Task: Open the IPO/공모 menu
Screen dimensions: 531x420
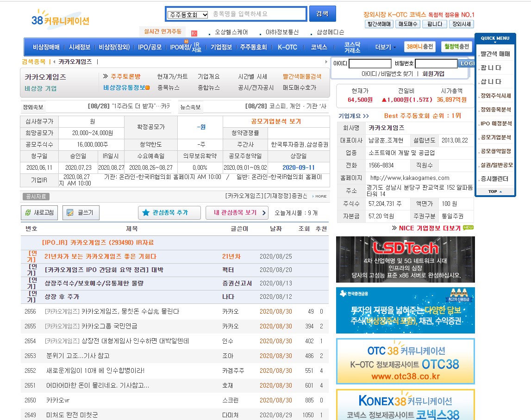Action: (150, 47)
